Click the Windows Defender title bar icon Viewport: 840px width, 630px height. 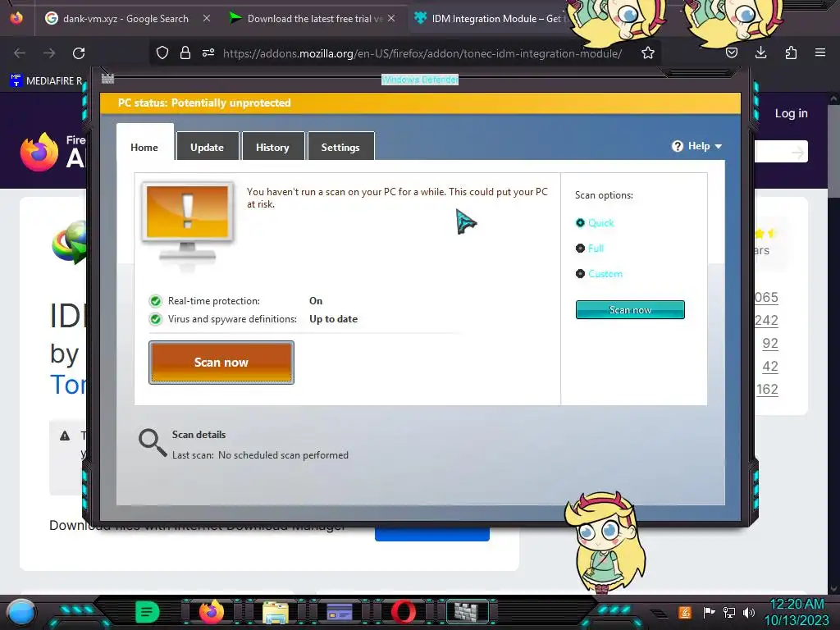(x=107, y=78)
